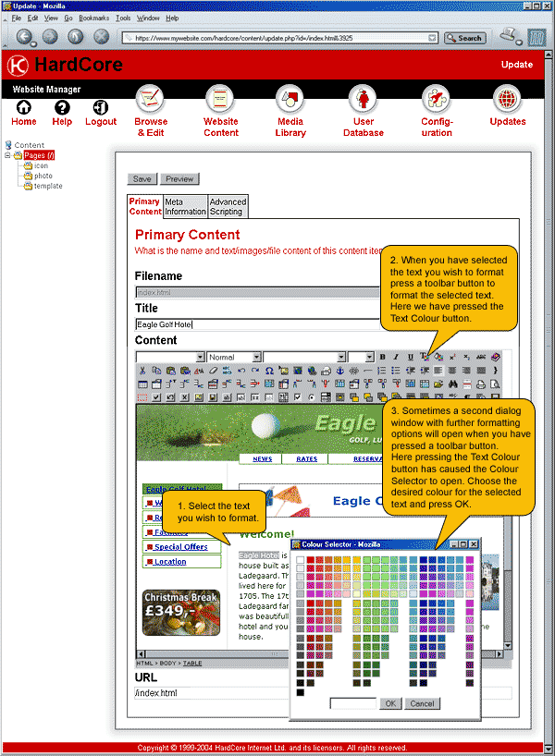Click the Undo arrow icon
555x756 pixels.
(241, 371)
